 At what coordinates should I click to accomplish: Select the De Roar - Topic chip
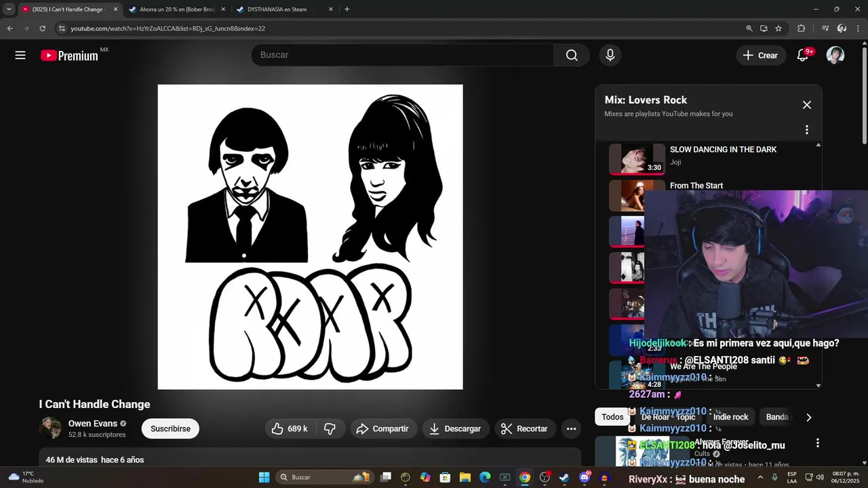point(668,417)
